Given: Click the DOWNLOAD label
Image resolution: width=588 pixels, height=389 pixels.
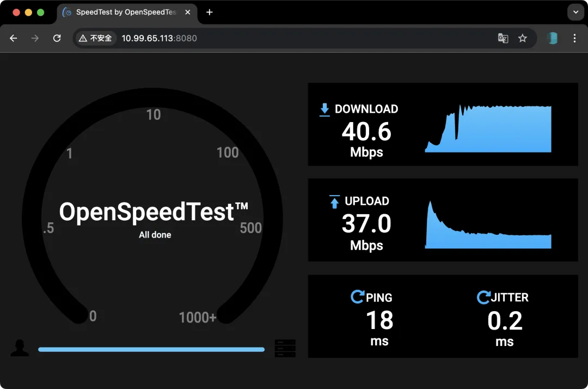Looking at the screenshot, I should [366, 109].
